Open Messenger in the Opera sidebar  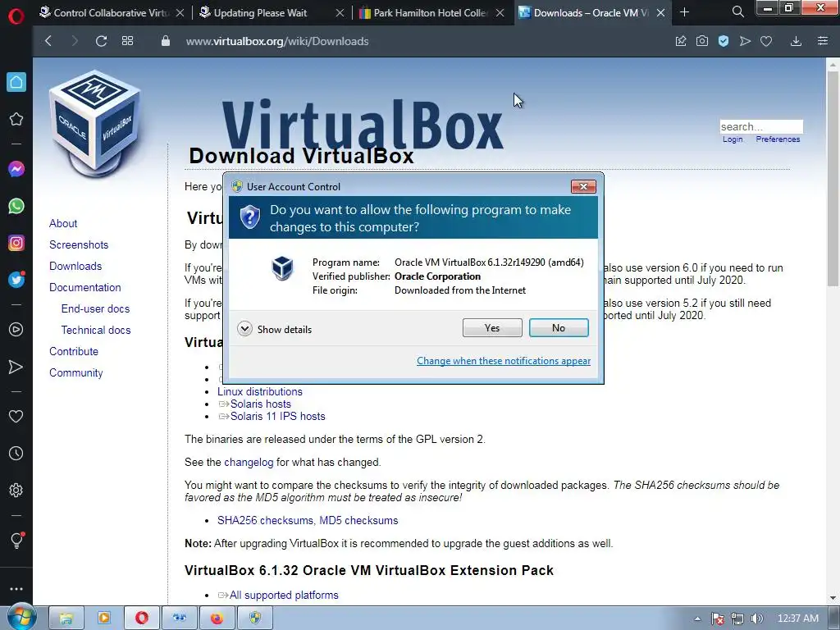(x=16, y=169)
